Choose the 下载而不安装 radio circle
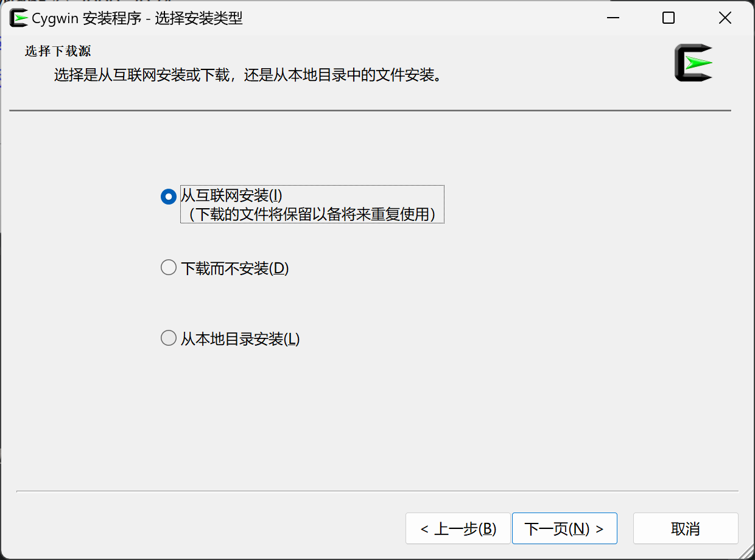The width and height of the screenshot is (755, 560). tap(169, 268)
